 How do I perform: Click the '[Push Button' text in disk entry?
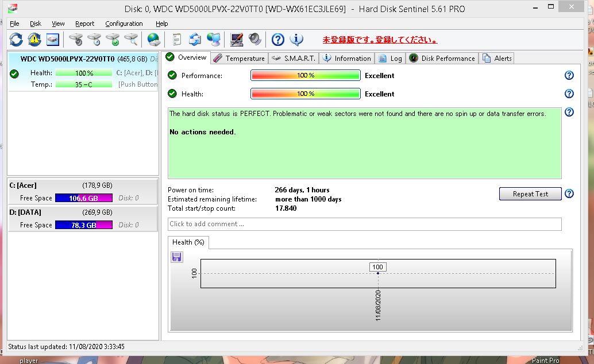pyautogui.click(x=138, y=84)
